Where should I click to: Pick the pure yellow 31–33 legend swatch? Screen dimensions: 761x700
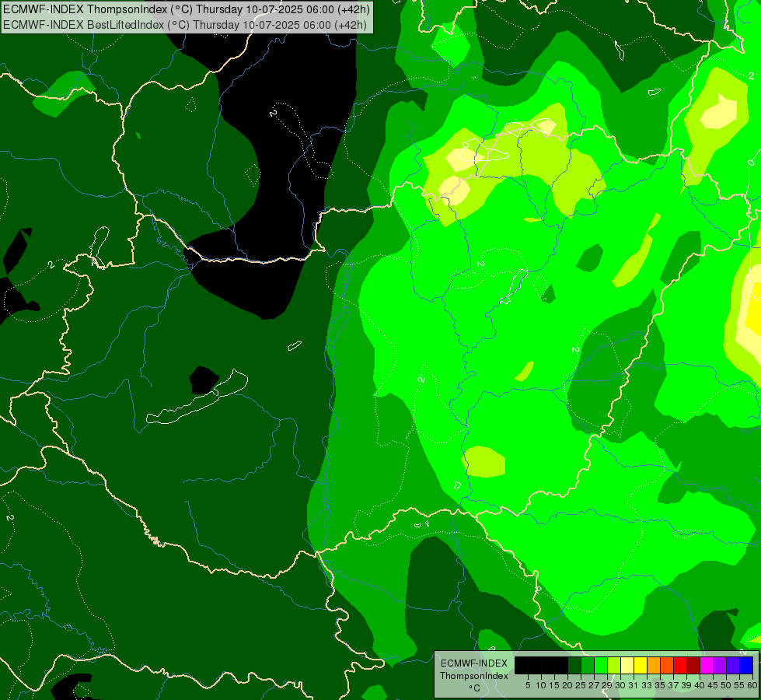click(641, 665)
